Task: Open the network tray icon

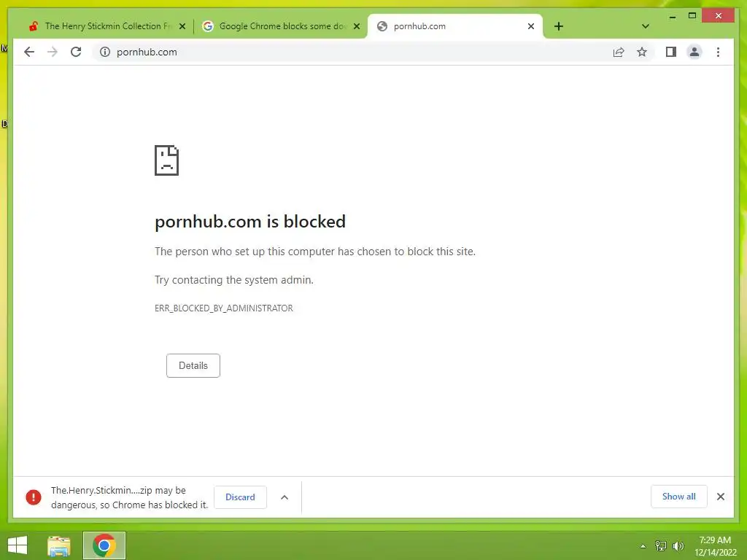Action: pos(661,546)
